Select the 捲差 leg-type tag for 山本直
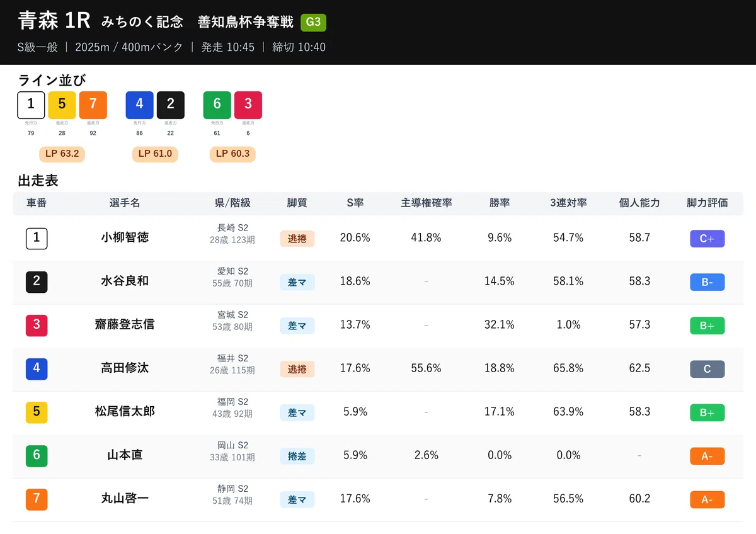 tap(297, 456)
